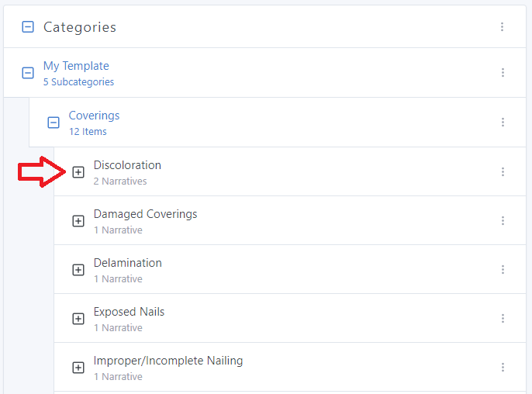The image size is (532, 394).
Task: Open three-dot menu for My Template
Action: [503, 73]
